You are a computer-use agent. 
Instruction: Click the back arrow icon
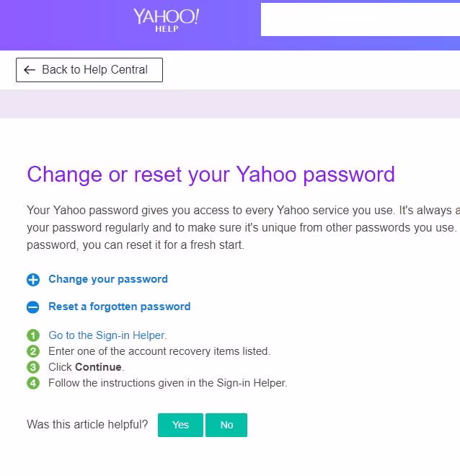click(30, 70)
